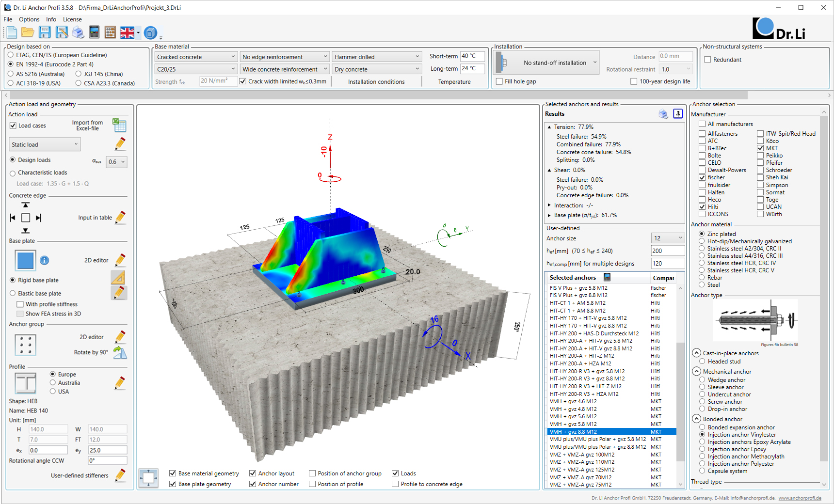
Task: Click the Temperature button
Action: coord(454,82)
